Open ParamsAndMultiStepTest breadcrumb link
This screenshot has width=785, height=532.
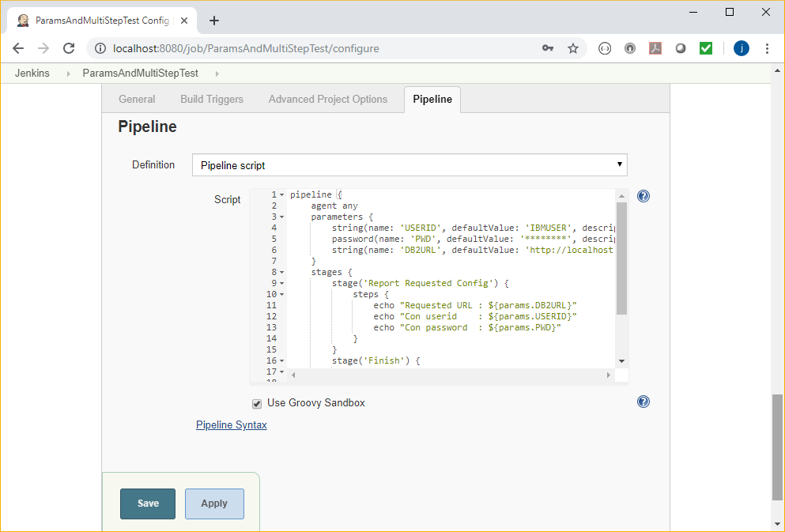140,73
